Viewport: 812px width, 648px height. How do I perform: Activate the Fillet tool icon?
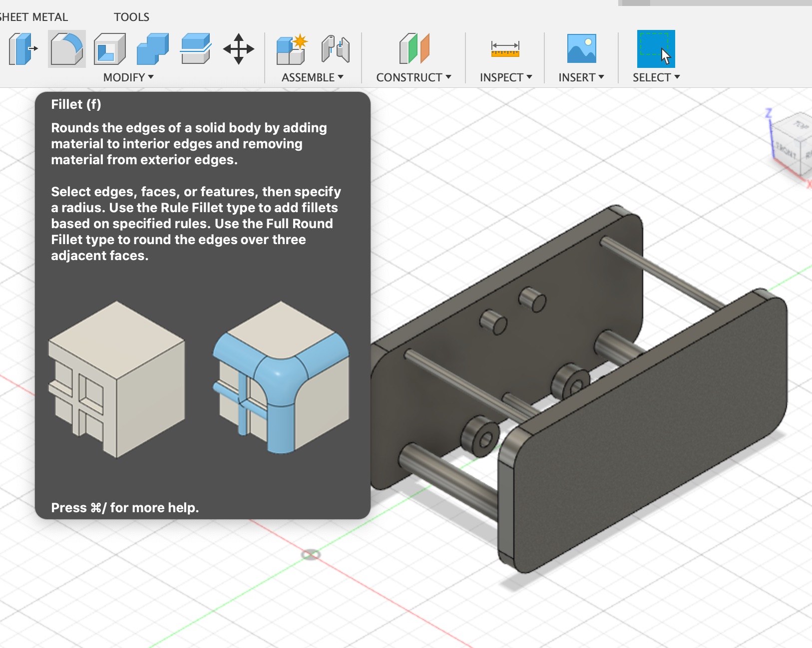click(x=67, y=49)
